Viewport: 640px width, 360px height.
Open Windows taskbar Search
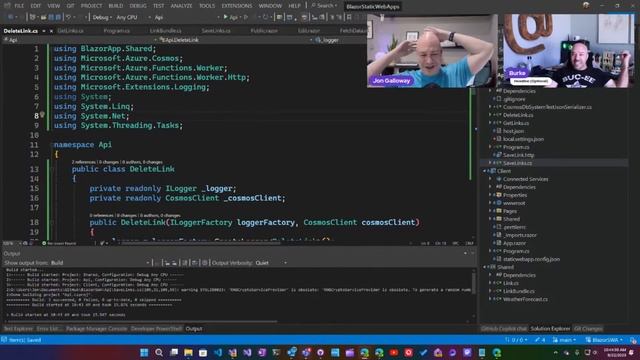coord(159,353)
